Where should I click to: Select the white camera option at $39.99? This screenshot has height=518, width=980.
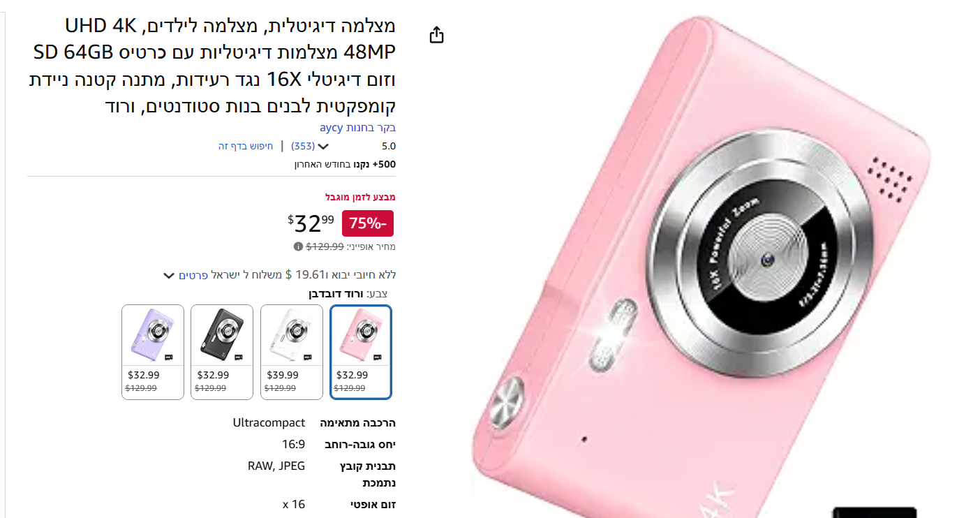coord(292,353)
